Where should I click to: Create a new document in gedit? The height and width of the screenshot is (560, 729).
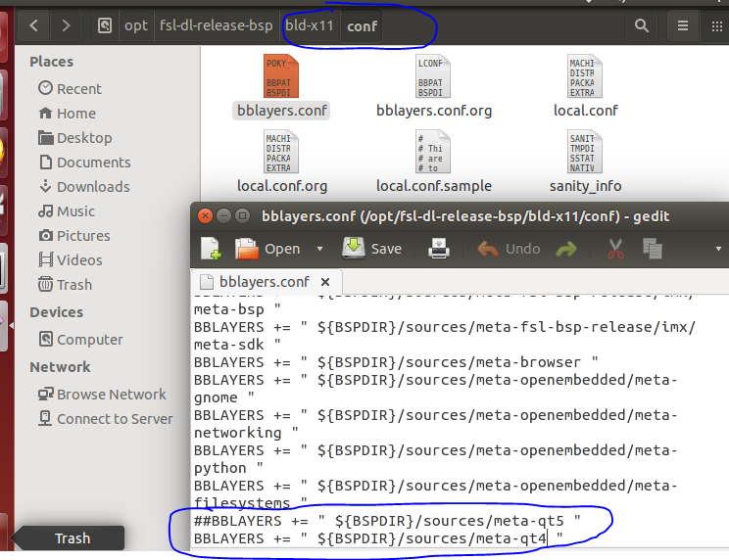[x=211, y=249]
